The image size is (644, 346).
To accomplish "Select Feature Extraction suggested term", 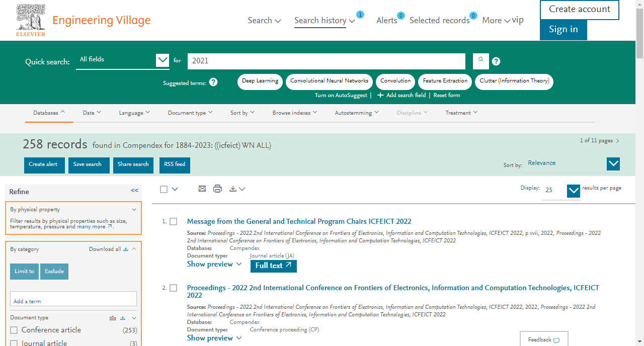I will tap(445, 82).
